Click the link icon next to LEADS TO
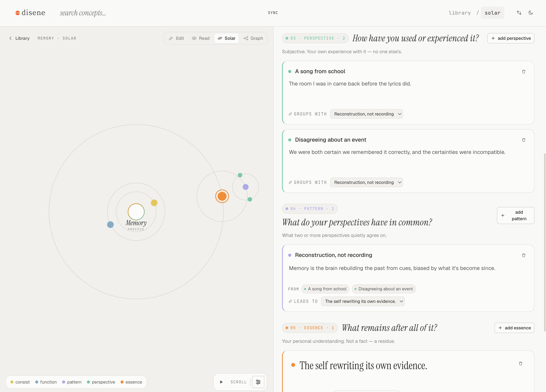This screenshot has height=392, width=546. [x=290, y=301]
